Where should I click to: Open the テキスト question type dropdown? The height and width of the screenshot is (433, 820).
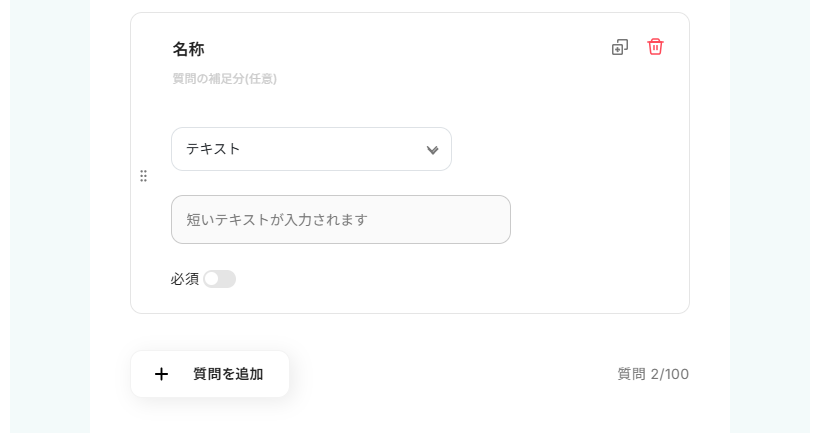point(311,149)
